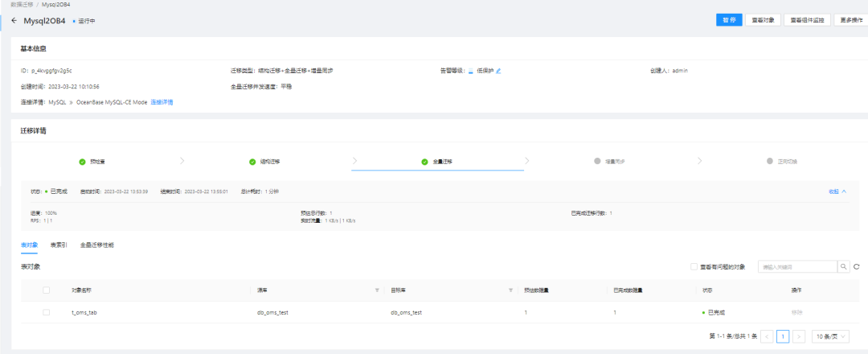Click the object name t_oms_tab
This screenshot has height=354, width=868.
click(84, 312)
